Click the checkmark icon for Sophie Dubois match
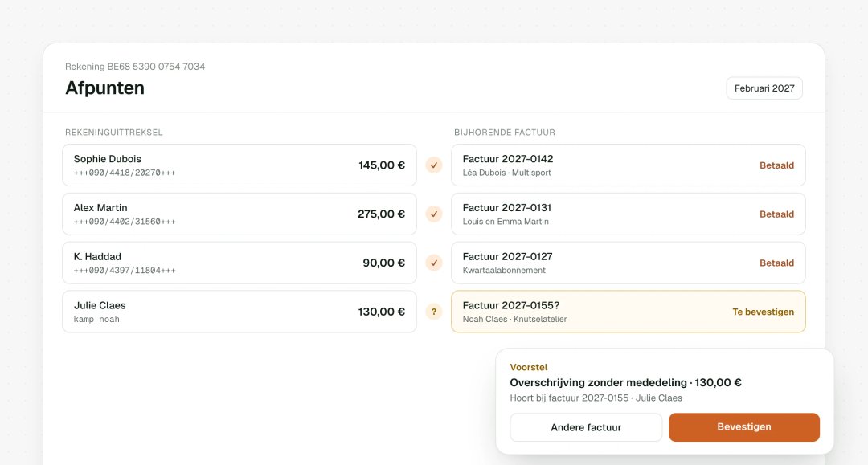The width and height of the screenshot is (868, 465). pos(434,165)
